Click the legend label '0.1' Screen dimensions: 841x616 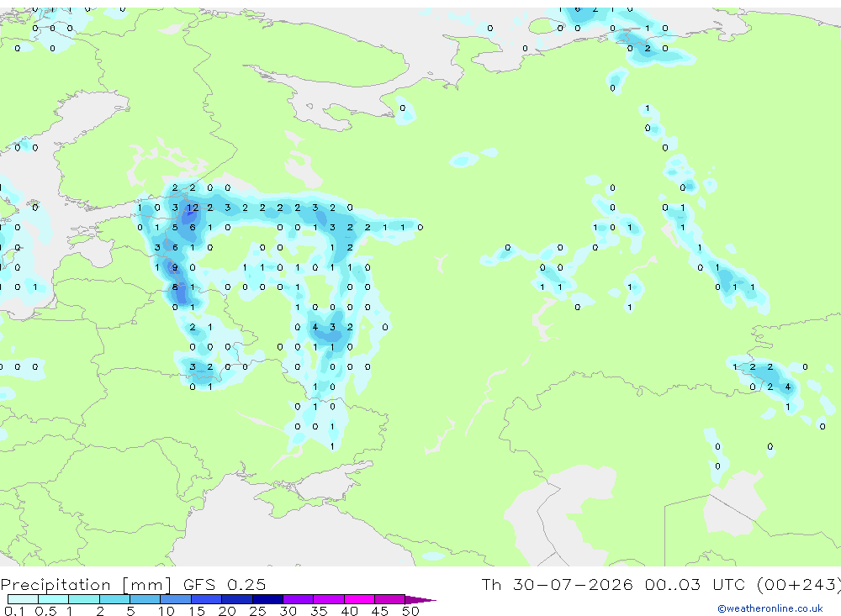click(14, 611)
